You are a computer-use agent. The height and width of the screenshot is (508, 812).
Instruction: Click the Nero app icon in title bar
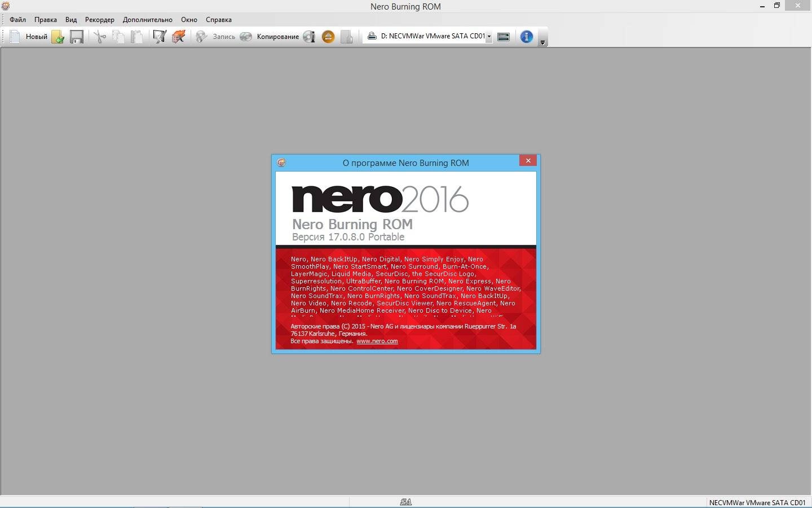click(6, 6)
